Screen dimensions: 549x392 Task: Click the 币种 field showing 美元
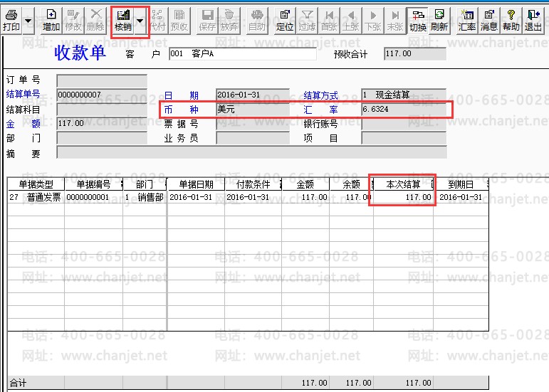point(253,110)
